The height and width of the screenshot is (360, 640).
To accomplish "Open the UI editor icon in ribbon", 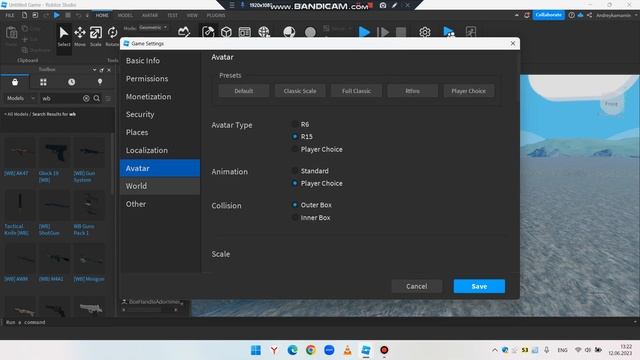I will point(244,32).
